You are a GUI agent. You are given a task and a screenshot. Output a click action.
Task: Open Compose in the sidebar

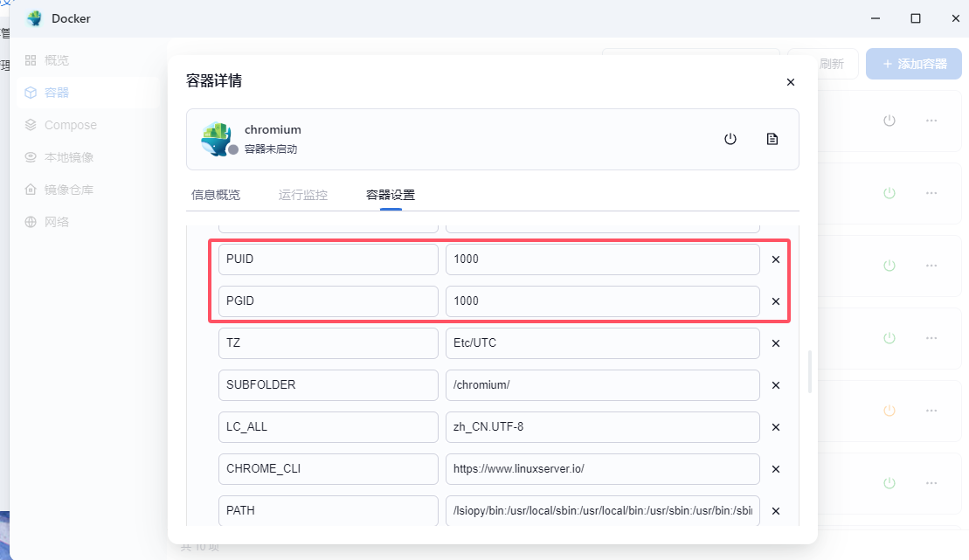[x=70, y=125]
